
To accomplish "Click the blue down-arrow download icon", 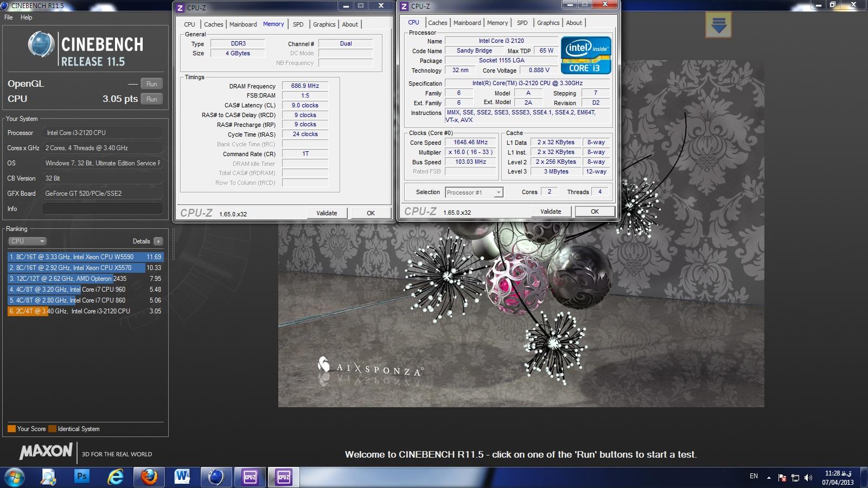I will (719, 24).
